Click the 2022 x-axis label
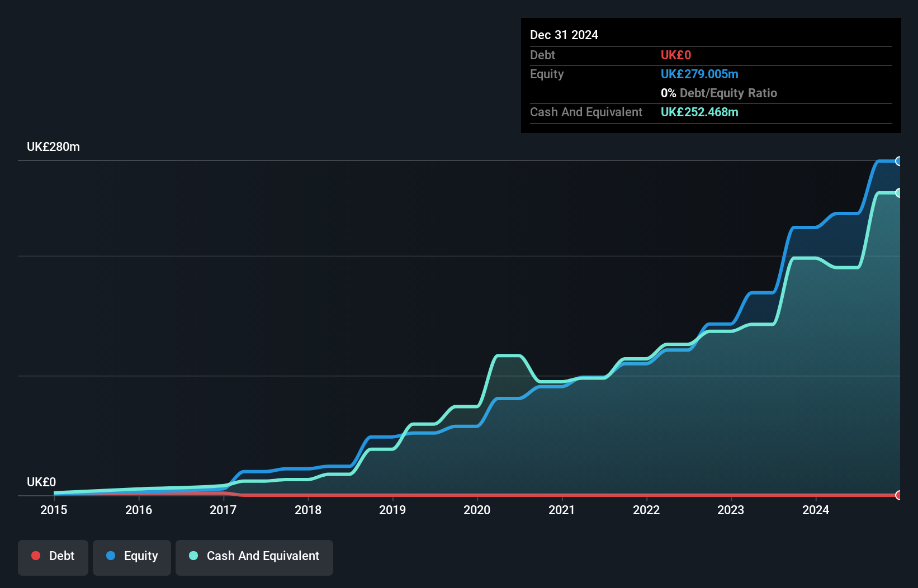 tap(646, 510)
